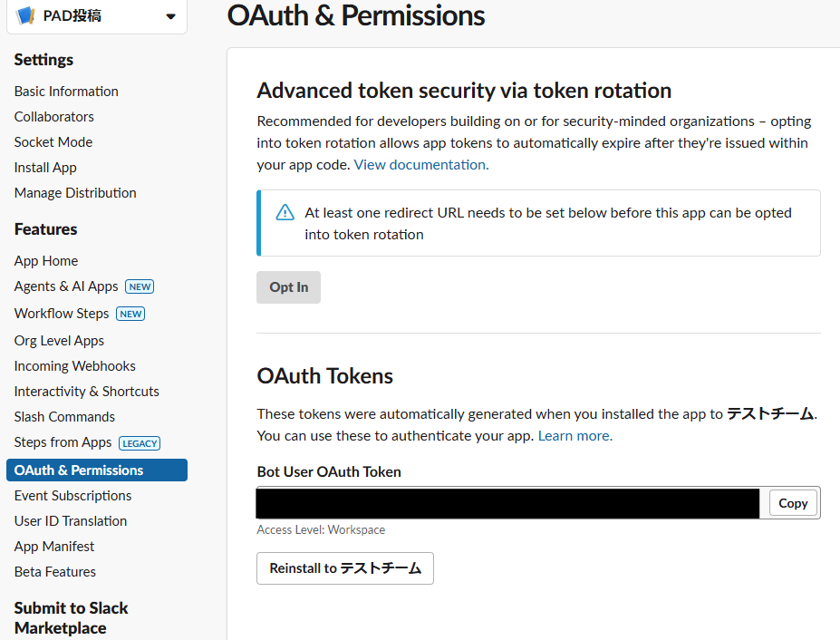Open Event Subscriptions settings

tap(72, 496)
